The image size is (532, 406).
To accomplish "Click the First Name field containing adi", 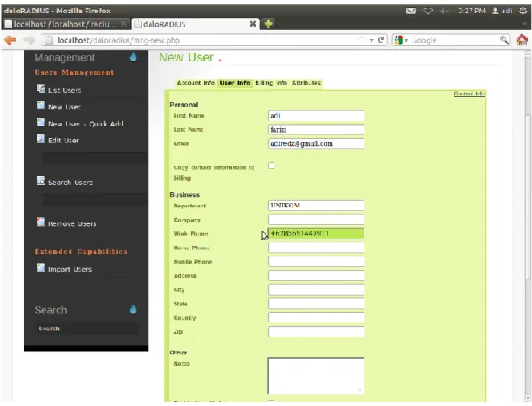I will click(x=316, y=116).
